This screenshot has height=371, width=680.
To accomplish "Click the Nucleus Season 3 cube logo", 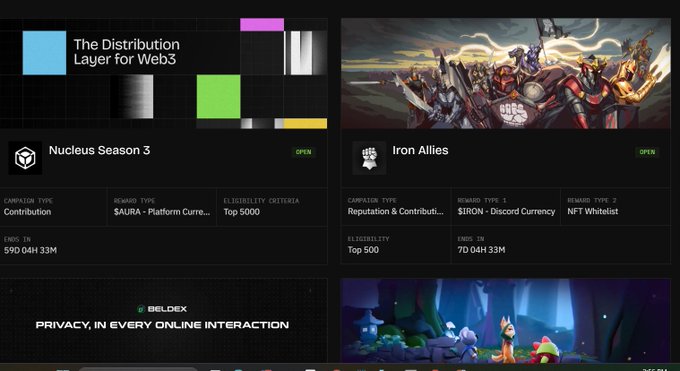I will (x=25, y=158).
